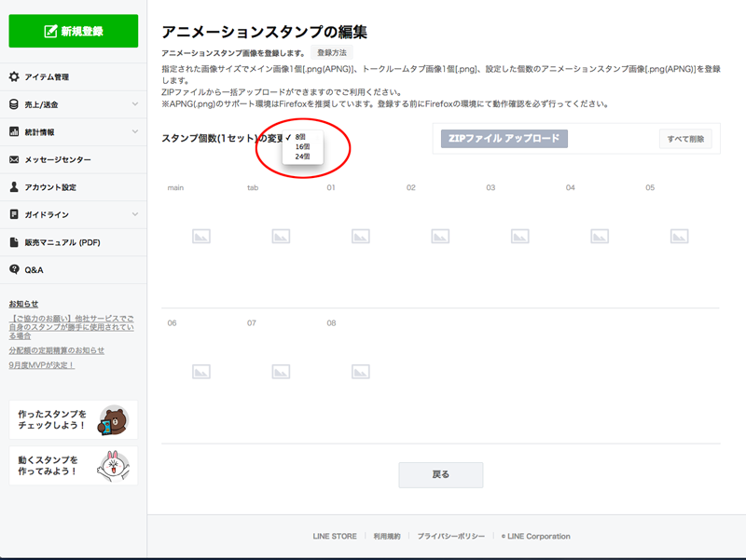Expand the 統計情報 sidebar chevron
Image resolution: width=746 pixels, height=560 pixels.
click(x=134, y=132)
